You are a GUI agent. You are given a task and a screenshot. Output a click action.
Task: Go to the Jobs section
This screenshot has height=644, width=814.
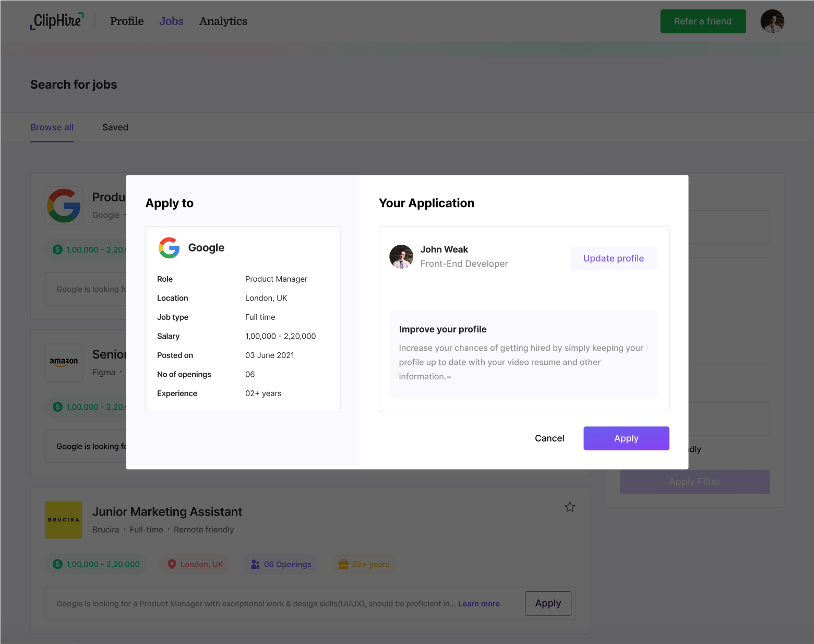(x=171, y=21)
